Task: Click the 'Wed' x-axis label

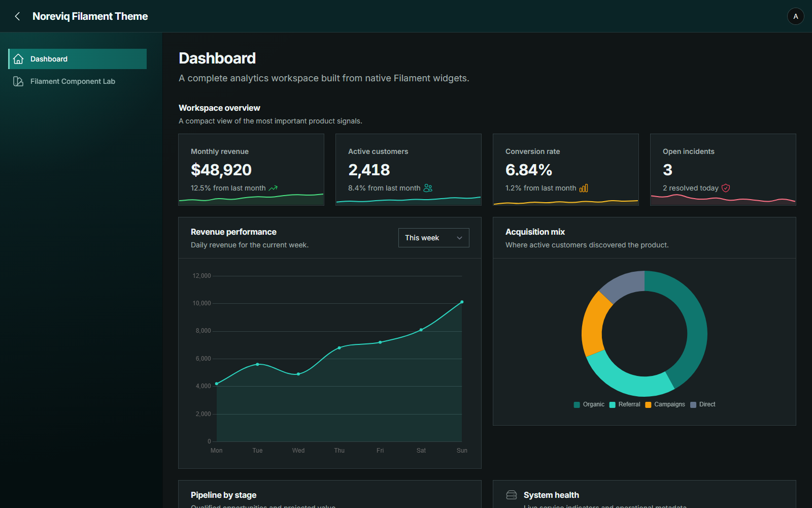Action: pyautogui.click(x=298, y=451)
